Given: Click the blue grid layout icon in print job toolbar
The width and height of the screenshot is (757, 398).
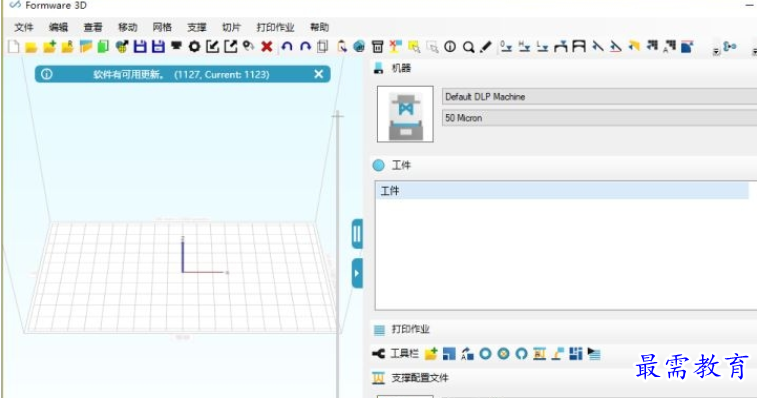Looking at the screenshot, I should tap(576, 354).
